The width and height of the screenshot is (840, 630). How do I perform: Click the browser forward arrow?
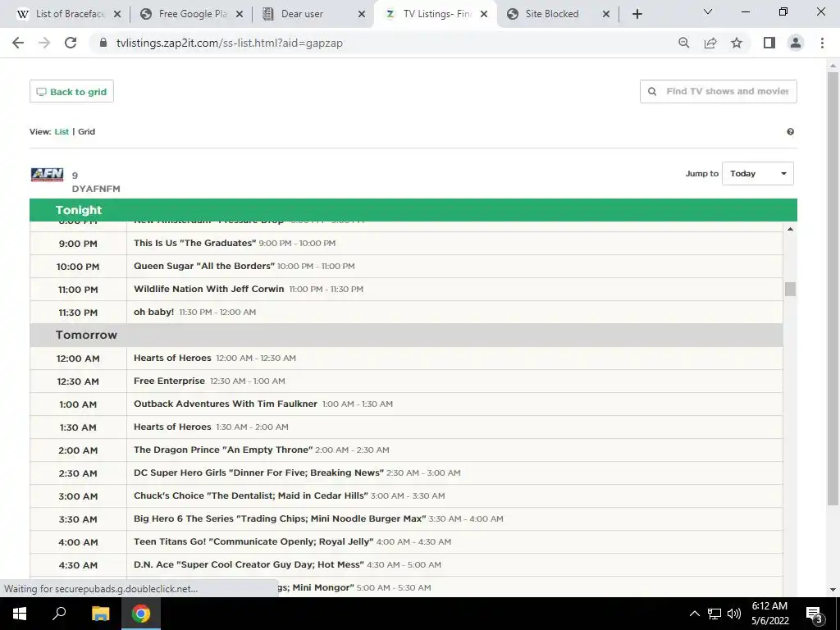[44, 43]
